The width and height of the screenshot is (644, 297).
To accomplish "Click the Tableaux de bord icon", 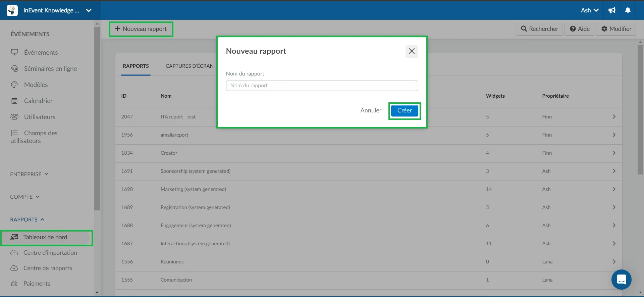I will (14, 237).
